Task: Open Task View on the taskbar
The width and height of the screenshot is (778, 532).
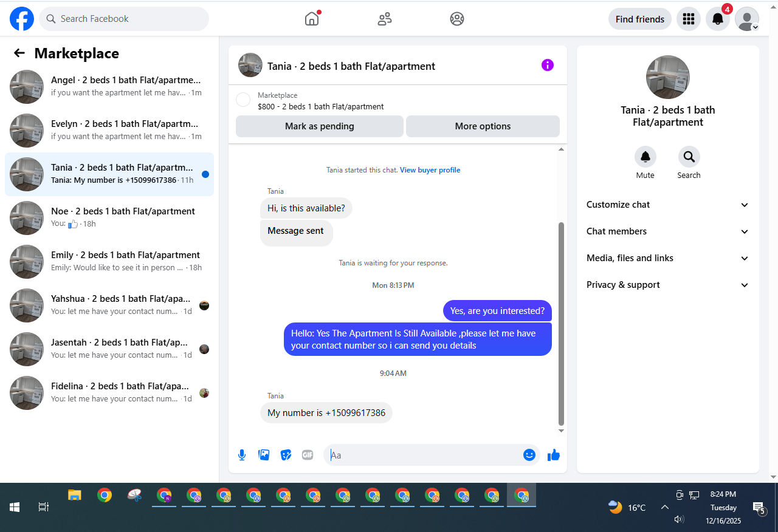Action: [x=44, y=506]
